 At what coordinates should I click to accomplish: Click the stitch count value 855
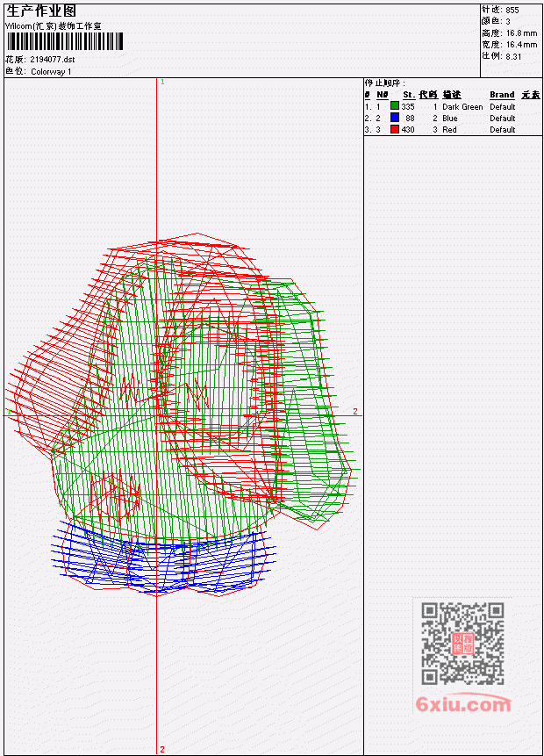click(512, 10)
